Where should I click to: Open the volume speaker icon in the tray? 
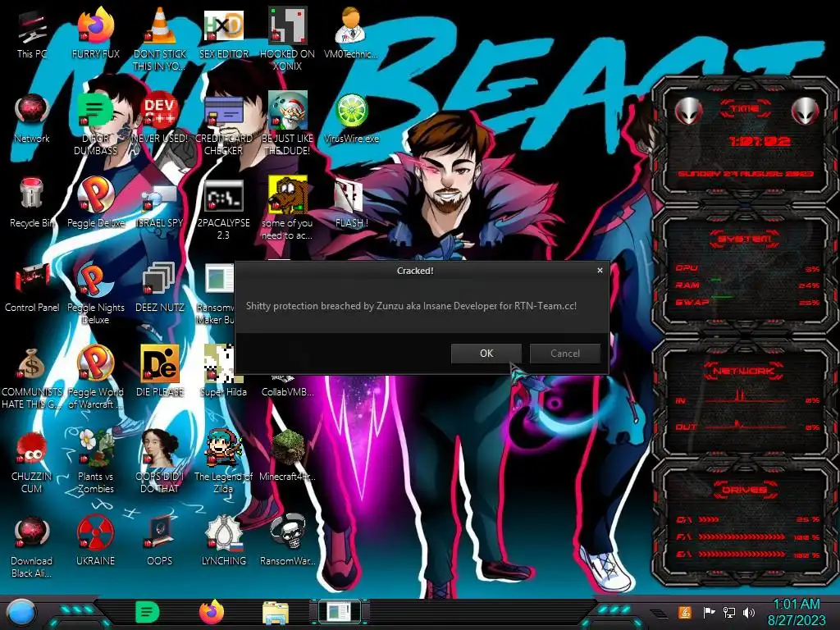point(749,612)
